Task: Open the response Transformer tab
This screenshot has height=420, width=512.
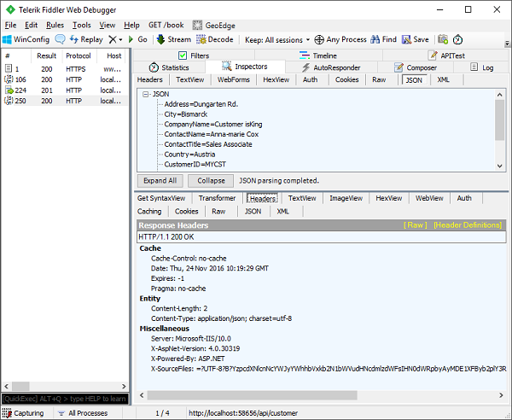Action: pos(217,198)
